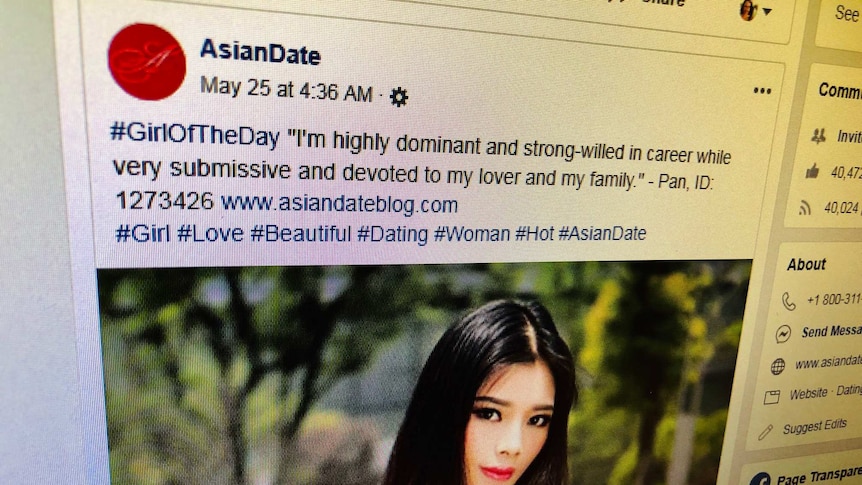Open the AsianDate page name link
This screenshot has height=485, width=862.
point(260,53)
